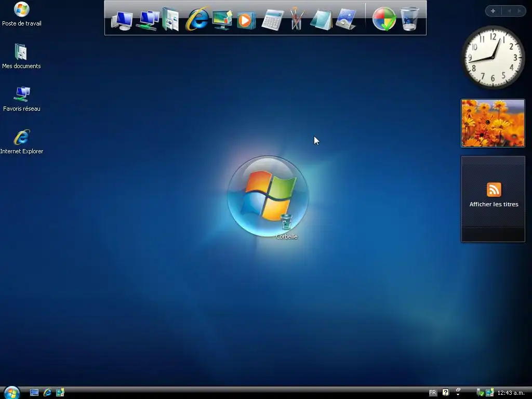
Task: Open third quick launch window switcher icon
Action: pyautogui.click(x=60, y=393)
